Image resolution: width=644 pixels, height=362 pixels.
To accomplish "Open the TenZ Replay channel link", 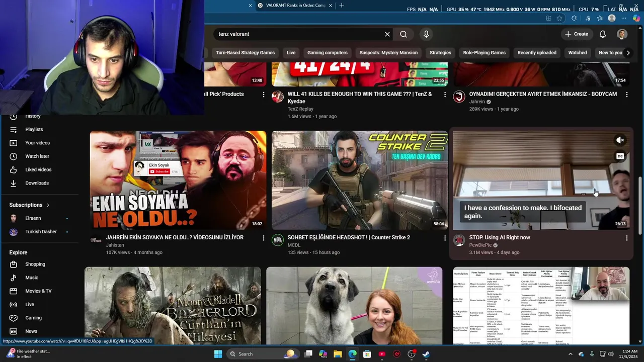I will [x=300, y=109].
